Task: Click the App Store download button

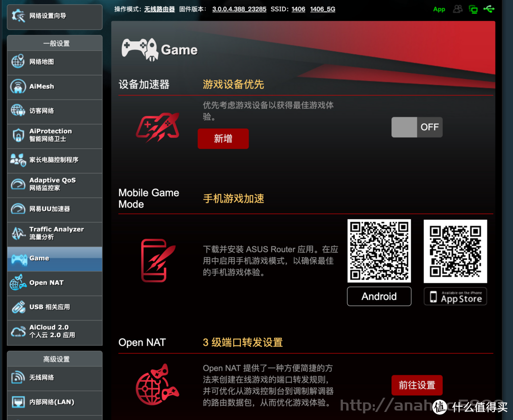Action: 455,296
